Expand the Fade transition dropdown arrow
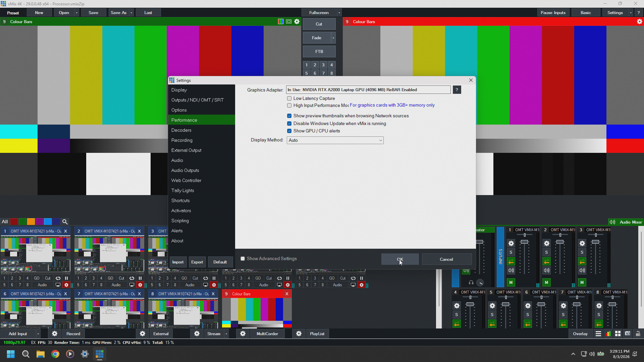Viewport: 644px width, 362px height. coord(333,38)
